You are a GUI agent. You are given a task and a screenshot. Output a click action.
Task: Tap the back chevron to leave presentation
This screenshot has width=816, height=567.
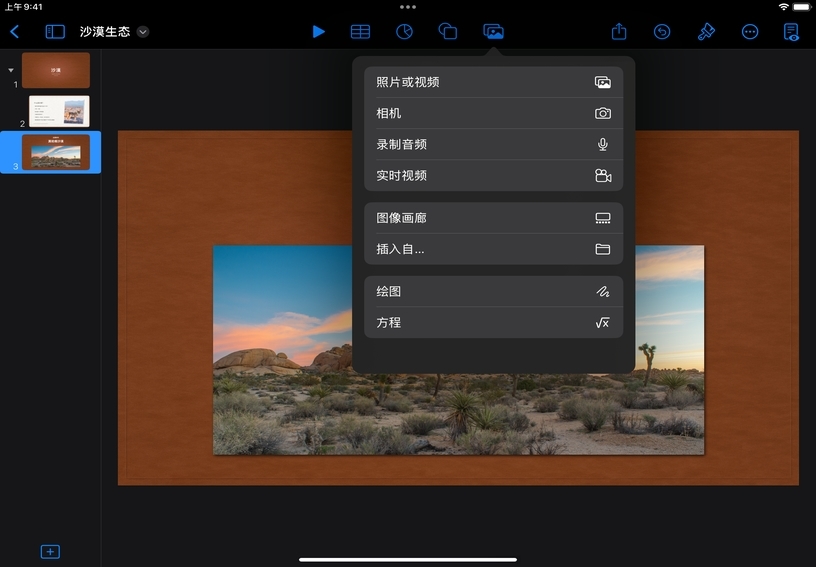pos(14,32)
